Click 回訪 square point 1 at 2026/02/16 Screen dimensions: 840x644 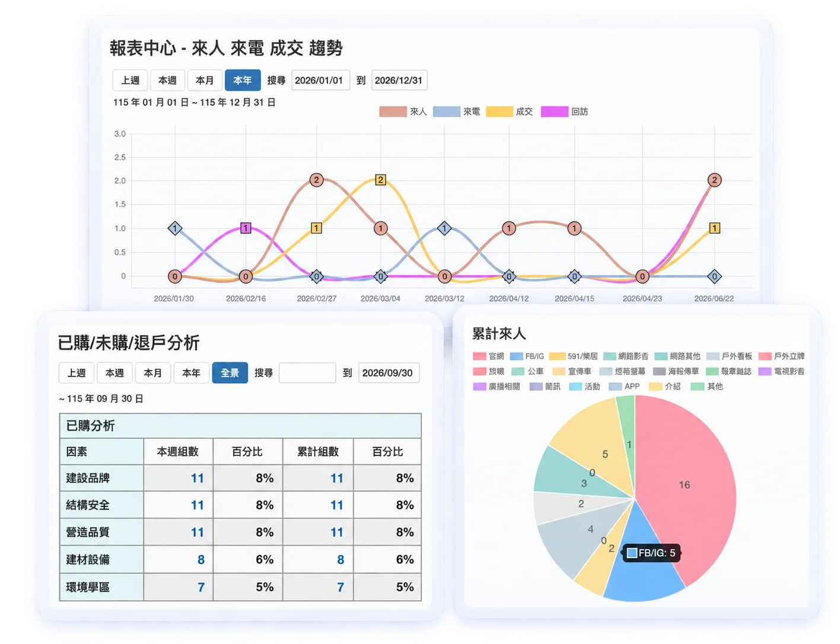246,228
